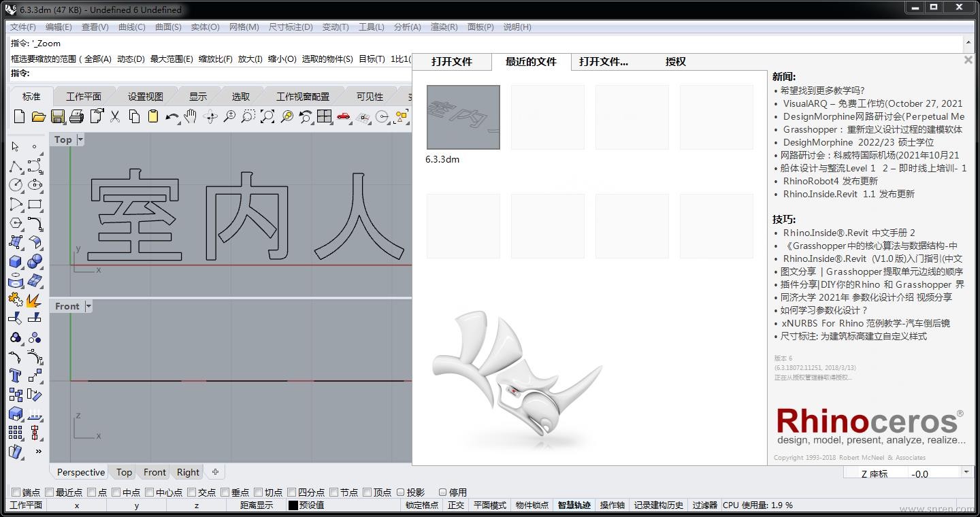The width and height of the screenshot is (980, 517).
Task: Click the Zoom selected icon
Action: (x=287, y=117)
